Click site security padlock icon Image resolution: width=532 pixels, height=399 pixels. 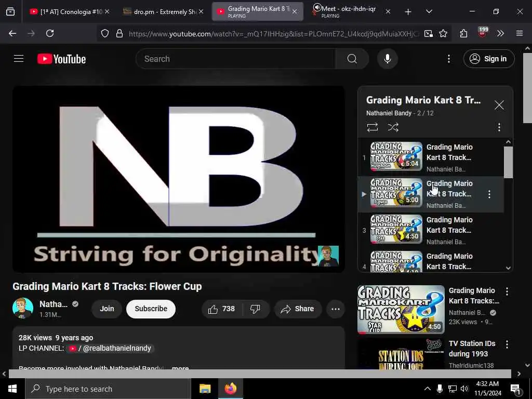coord(119,33)
